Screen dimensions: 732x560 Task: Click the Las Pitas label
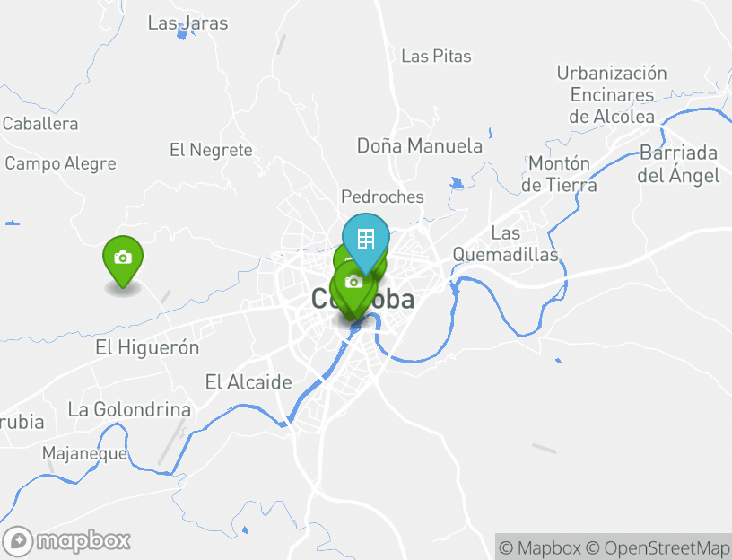point(436,56)
